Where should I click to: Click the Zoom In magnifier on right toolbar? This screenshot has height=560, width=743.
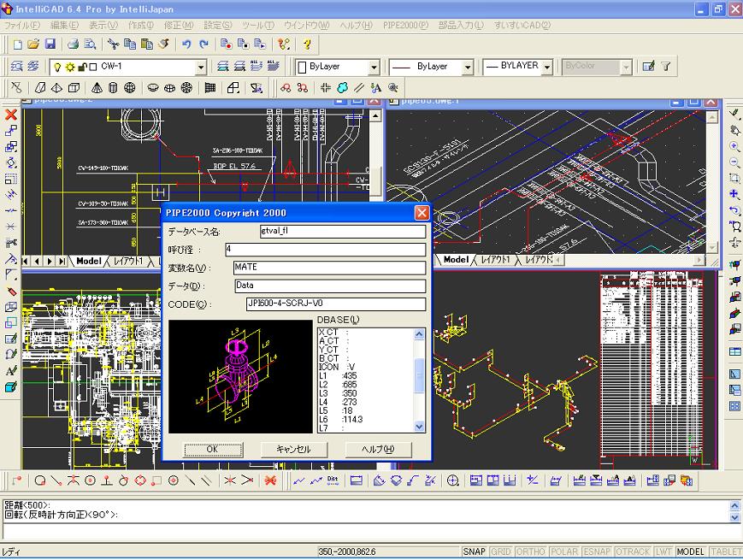pyautogui.click(x=734, y=146)
